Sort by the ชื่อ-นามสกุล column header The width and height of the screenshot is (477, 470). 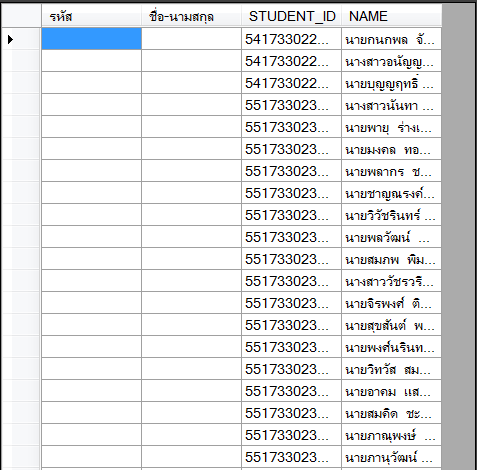191,16
